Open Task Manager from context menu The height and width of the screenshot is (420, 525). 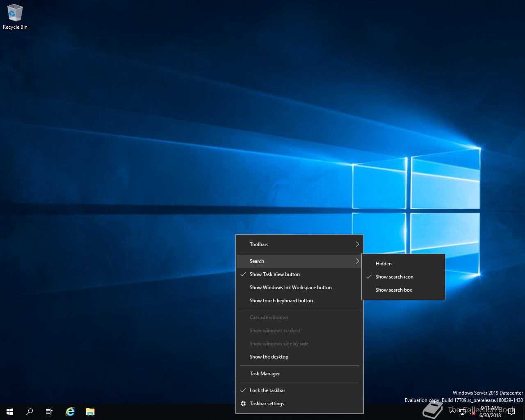tap(300, 374)
